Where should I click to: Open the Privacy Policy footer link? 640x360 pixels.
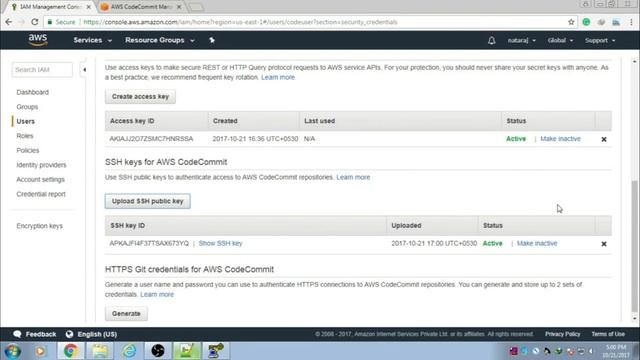click(x=562, y=334)
